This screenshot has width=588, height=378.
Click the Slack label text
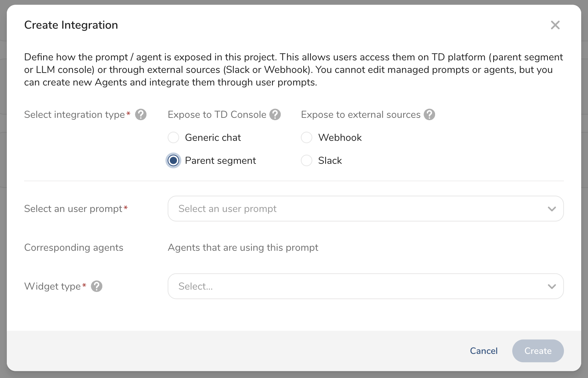click(330, 161)
